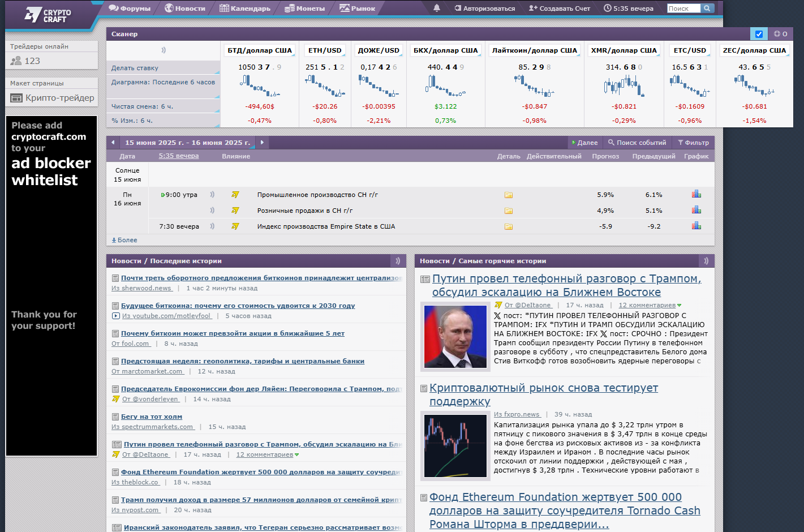This screenshot has height=532, width=804.
Task: Toggle the sound alert for 9:00 event
Action: pos(212,195)
